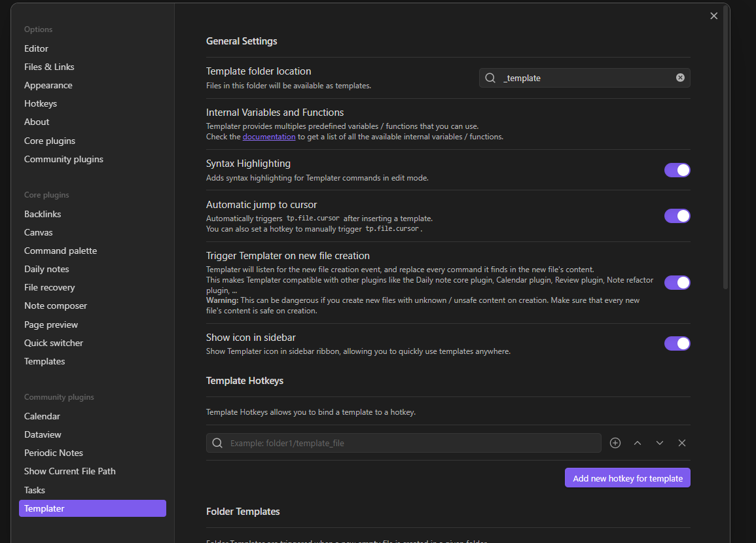756x543 pixels.
Task: Click the plus circle icon in the hotkey row
Action: [615, 443]
